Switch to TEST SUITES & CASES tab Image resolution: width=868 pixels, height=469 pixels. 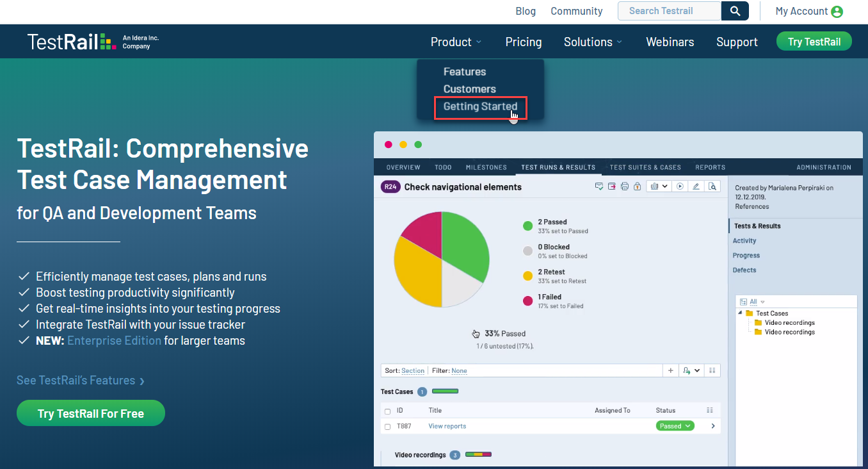coord(645,167)
